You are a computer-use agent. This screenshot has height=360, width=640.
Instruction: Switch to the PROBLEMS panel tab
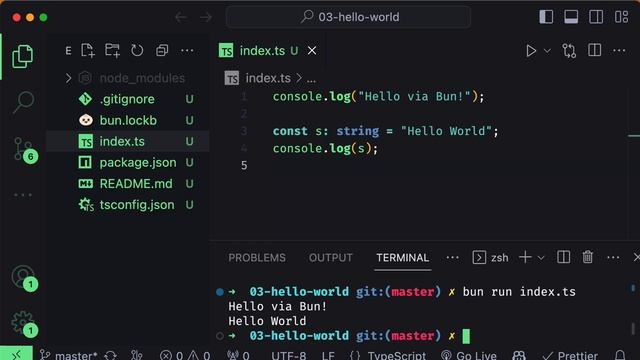[x=257, y=258]
